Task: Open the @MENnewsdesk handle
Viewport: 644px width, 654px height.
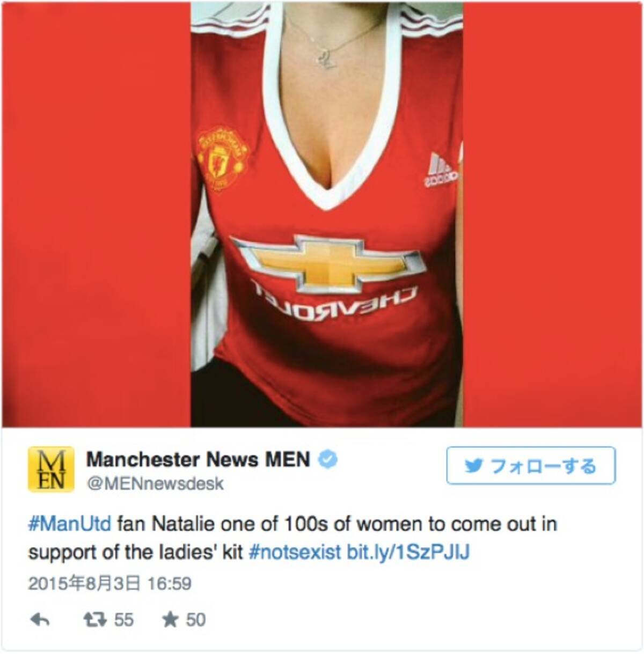Action: (x=155, y=484)
